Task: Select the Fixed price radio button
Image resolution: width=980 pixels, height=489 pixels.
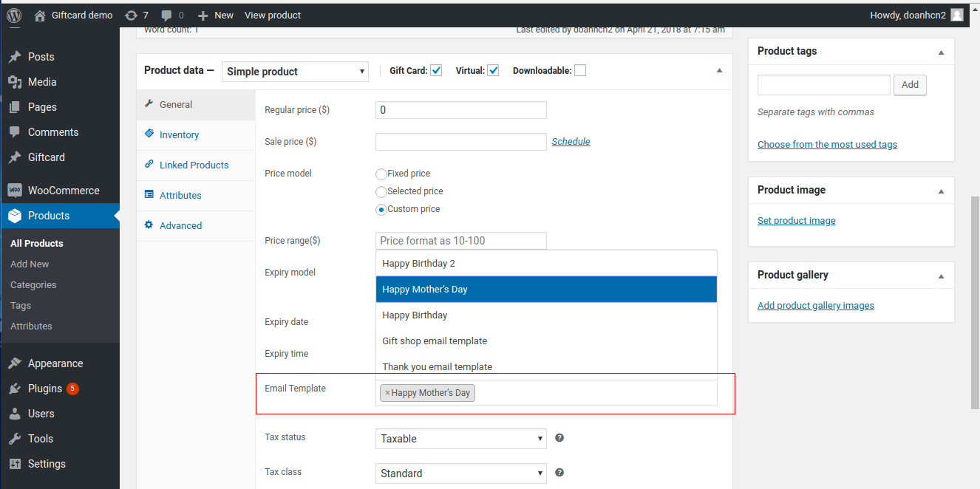Action: [x=381, y=174]
